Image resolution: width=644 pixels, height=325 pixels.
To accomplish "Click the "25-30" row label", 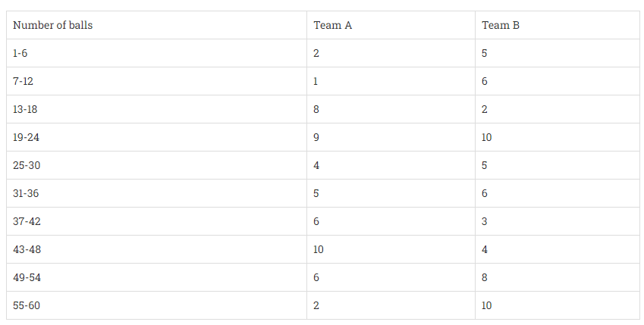I will pos(26,165).
